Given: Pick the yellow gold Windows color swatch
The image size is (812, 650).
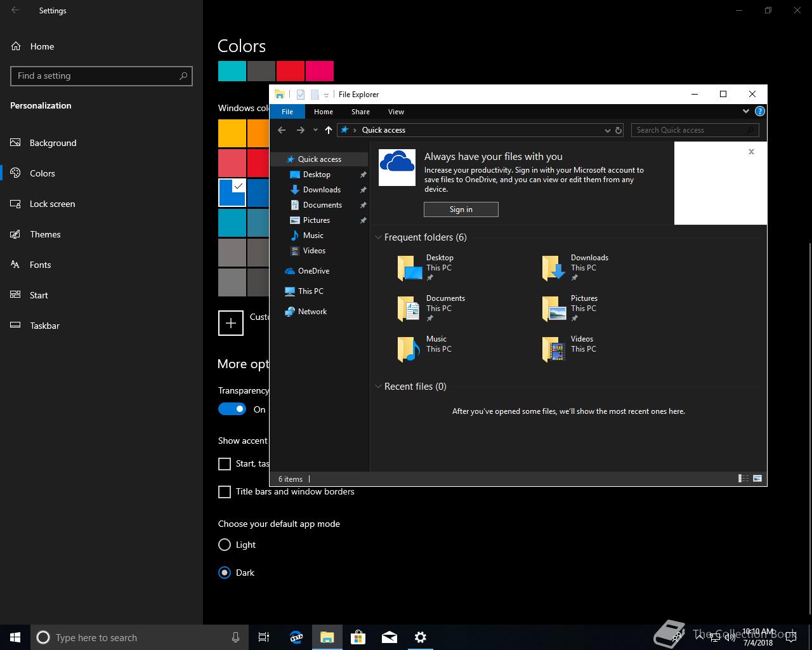Looking at the screenshot, I should click(x=232, y=133).
